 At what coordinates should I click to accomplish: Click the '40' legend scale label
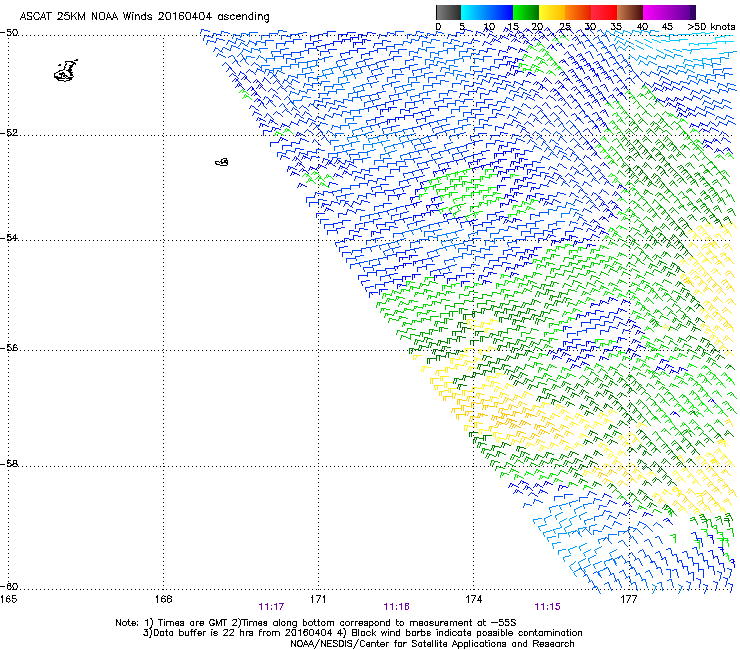pyautogui.click(x=642, y=27)
